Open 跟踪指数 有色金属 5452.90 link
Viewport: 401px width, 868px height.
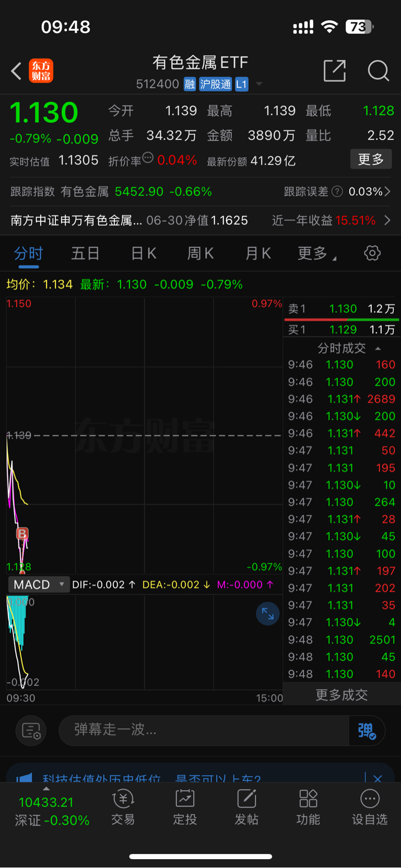111,192
